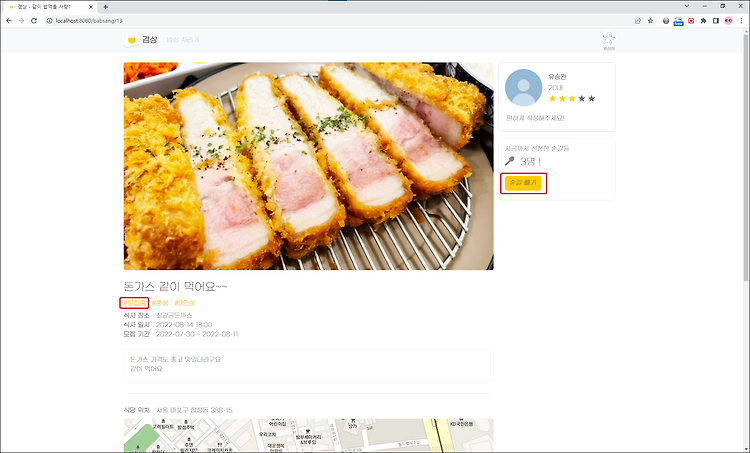Screen dimensions: 750x453
Task: Click the restaurant map at page bottom
Action: [x=309, y=436]
